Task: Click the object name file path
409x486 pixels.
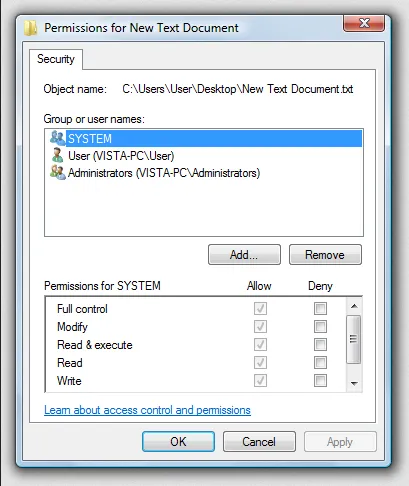Action: pos(238,89)
